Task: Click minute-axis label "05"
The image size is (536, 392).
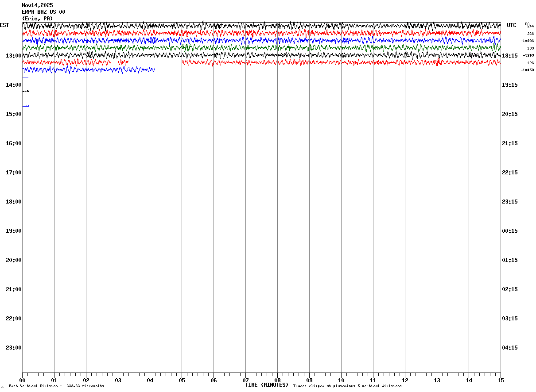Action: (182, 380)
